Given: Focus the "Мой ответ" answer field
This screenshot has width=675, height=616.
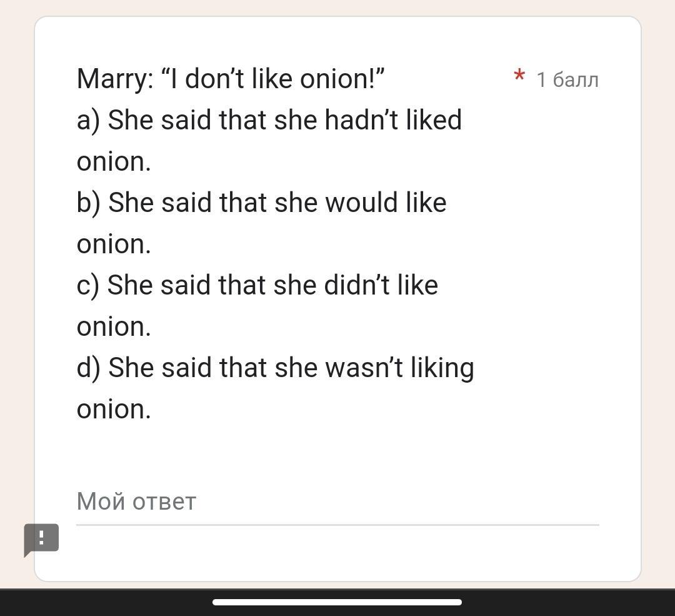Looking at the screenshot, I should (337, 502).
